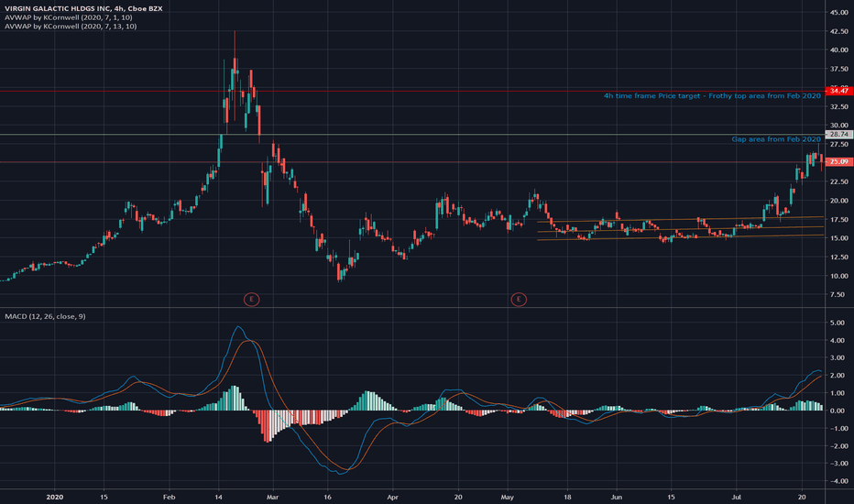Click the '2020' label on the time axis

[x=54, y=497]
